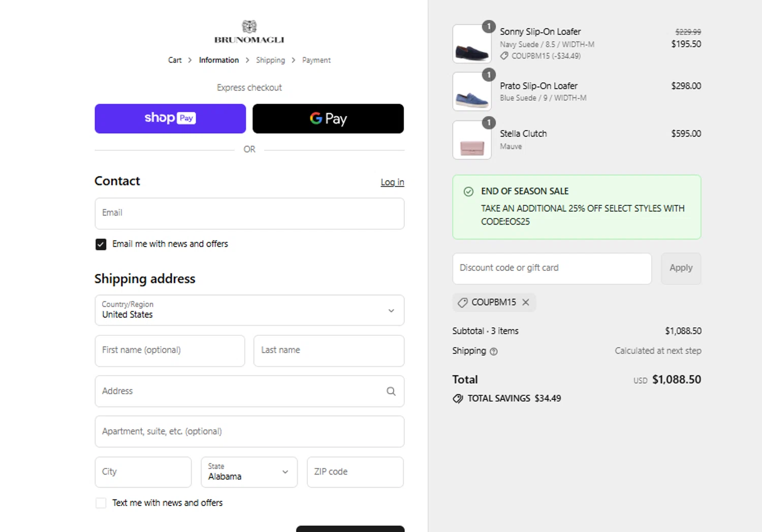Focus the Address input field
The width and height of the screenshot is (762, 532).
coord(249,391)
